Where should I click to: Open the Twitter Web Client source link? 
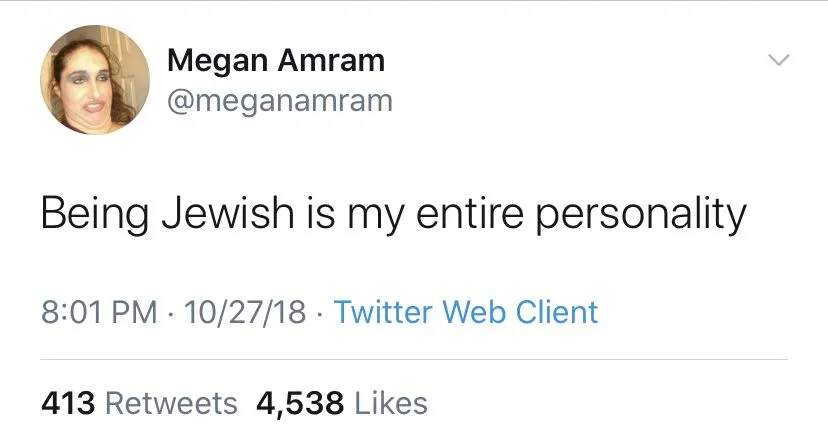465,312
